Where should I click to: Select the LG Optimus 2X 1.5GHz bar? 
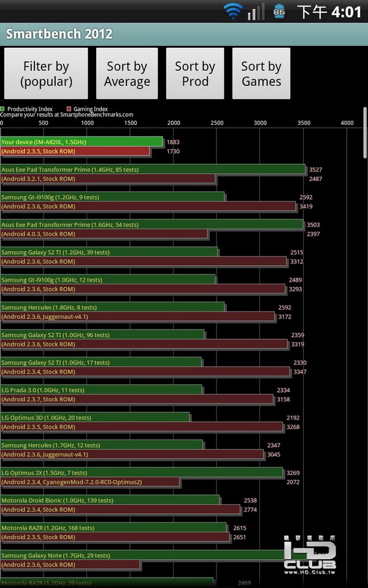[142, 472]
